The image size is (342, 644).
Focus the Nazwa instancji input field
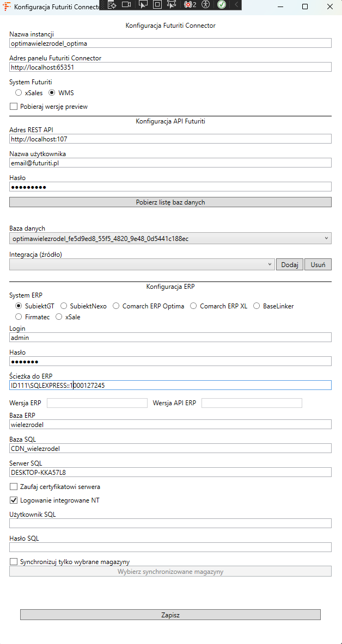170,43
